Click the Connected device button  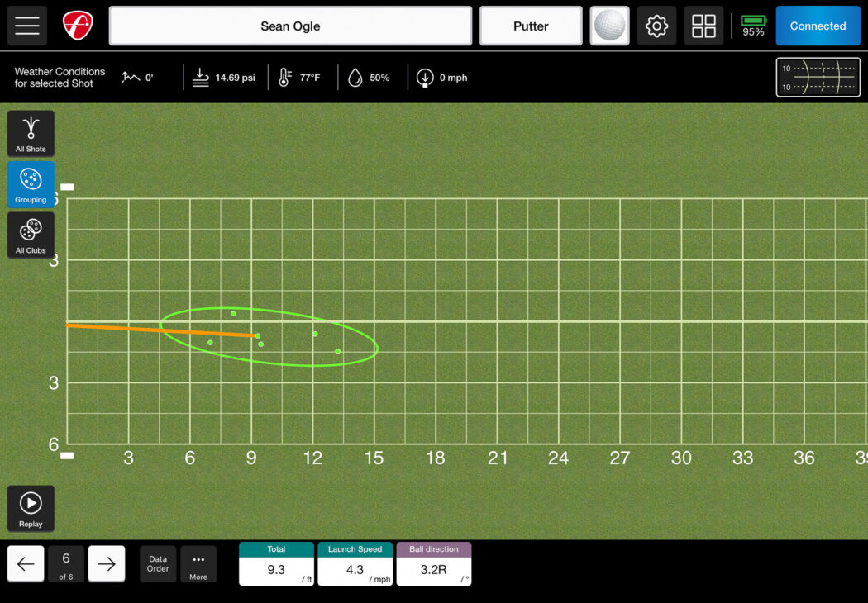[818, 26]
